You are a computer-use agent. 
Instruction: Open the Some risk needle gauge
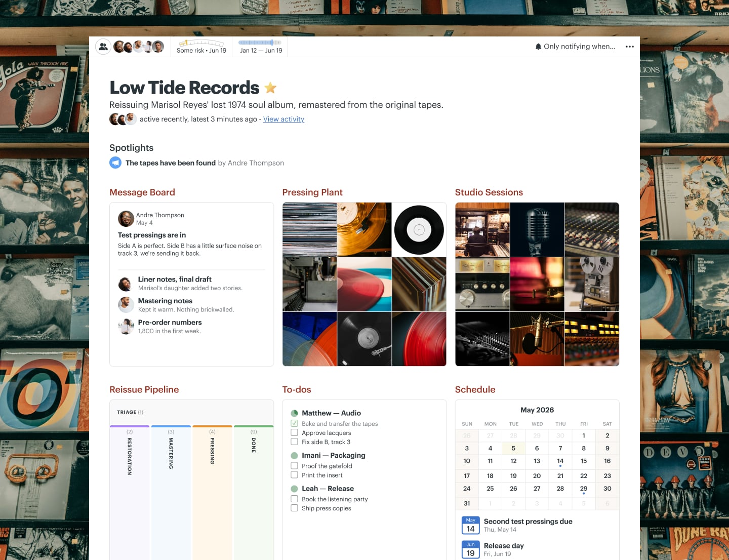[201, 47]
